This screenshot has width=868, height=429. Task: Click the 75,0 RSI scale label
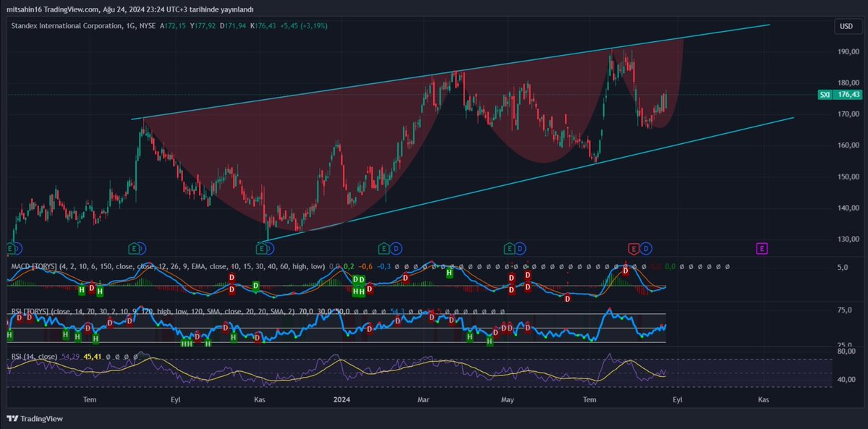pyautogui.click(x=845, y=310)
